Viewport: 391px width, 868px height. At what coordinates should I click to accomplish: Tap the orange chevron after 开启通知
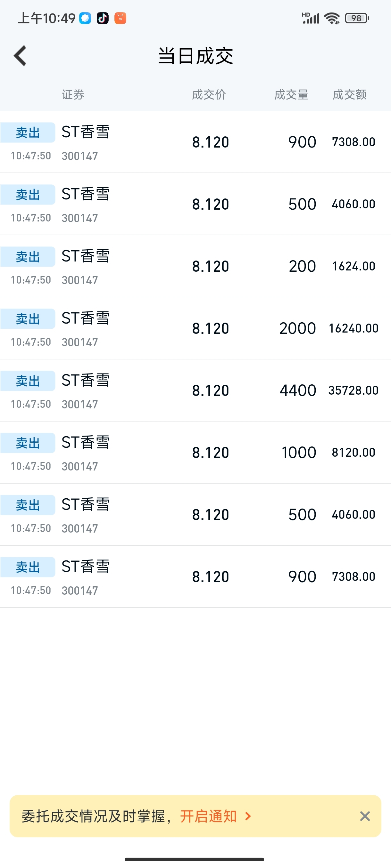point(248,816)
